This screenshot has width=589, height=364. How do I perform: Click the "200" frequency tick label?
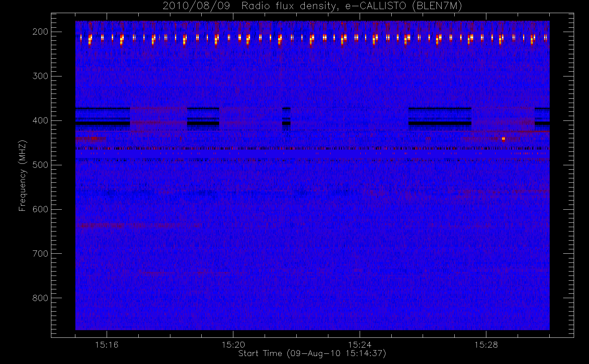[40, 32]
